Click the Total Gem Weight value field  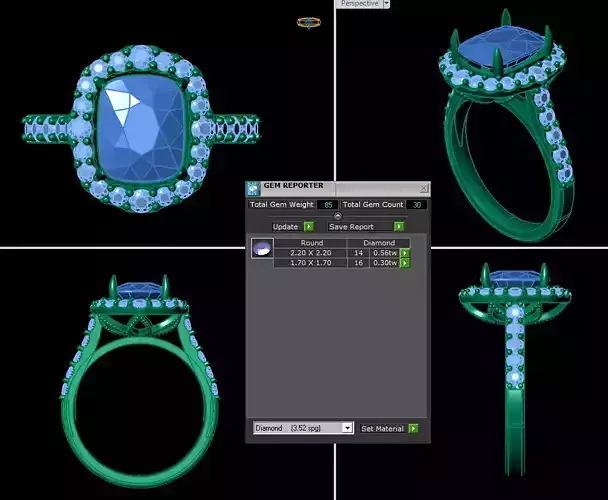[x=328, y=205]
